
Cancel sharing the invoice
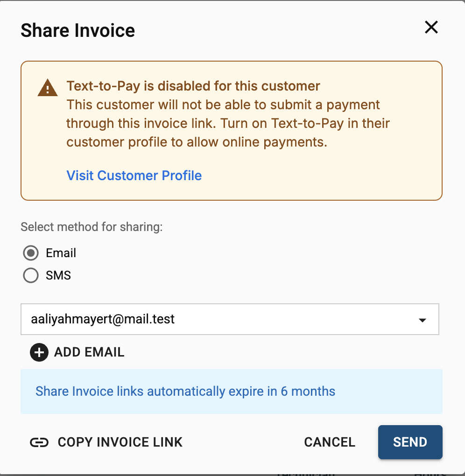330,442
